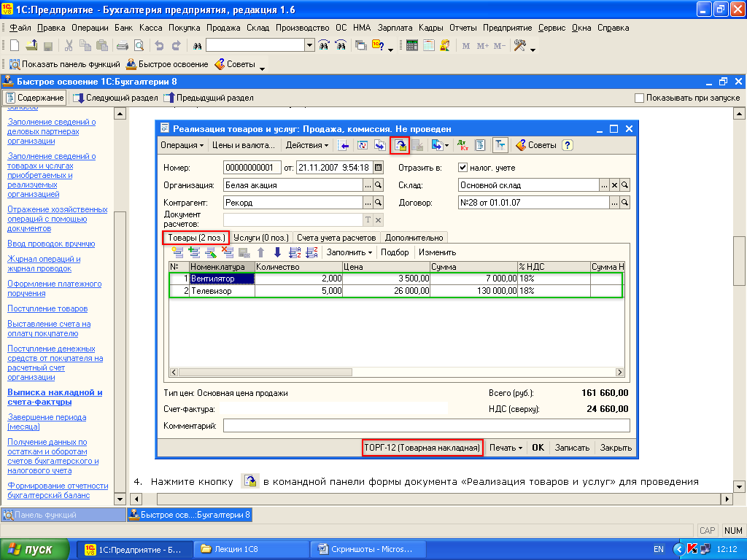Clear the Склад field with X icon
Image resolution: width=747 pixels, height=560 pixels.
pos(614,185)
